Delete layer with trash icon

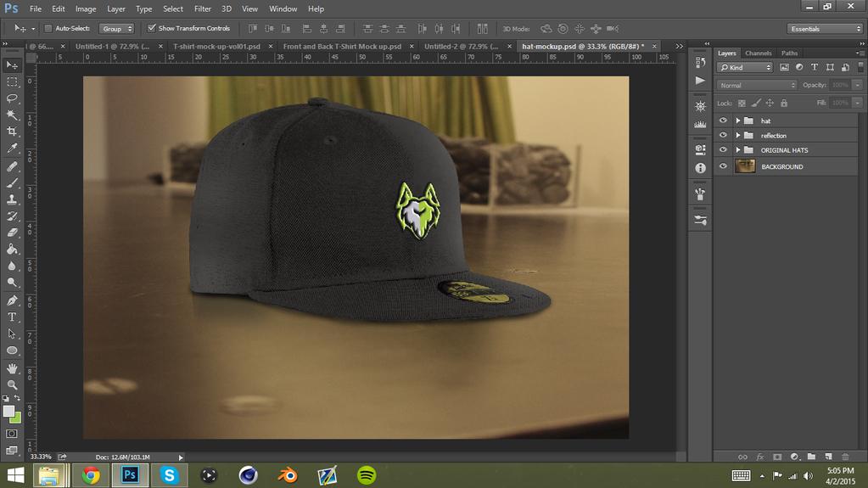point(845,457)
